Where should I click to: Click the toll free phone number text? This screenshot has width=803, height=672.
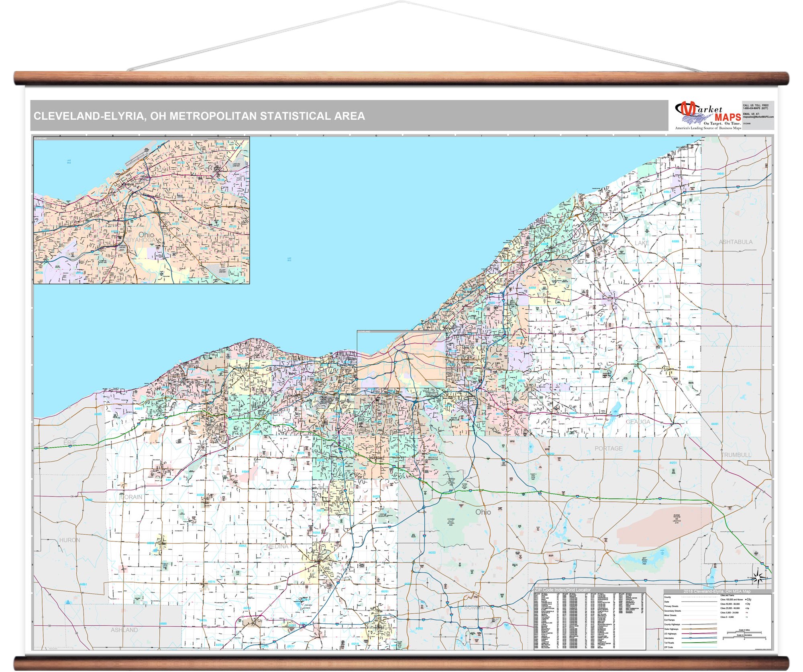[755, 108]
